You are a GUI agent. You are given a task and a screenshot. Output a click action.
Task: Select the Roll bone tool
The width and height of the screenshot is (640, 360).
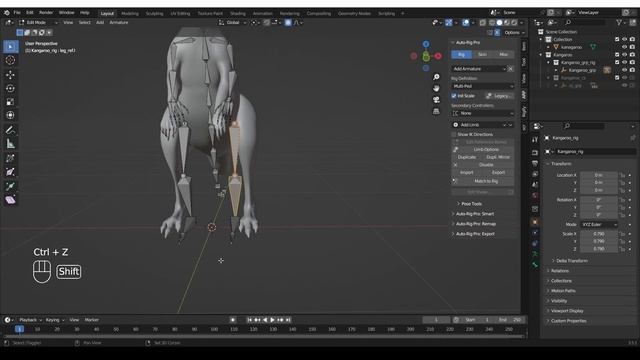[10, 158]
